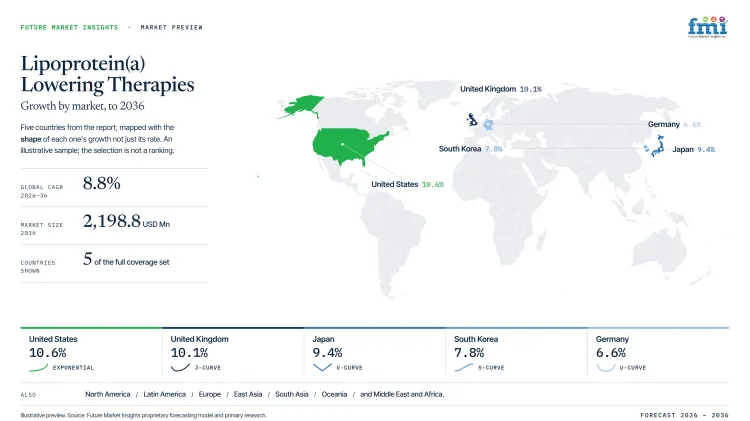The image size is (750, 421).
Task: Open the Germany 6.6% card
Action: [658, 352]
